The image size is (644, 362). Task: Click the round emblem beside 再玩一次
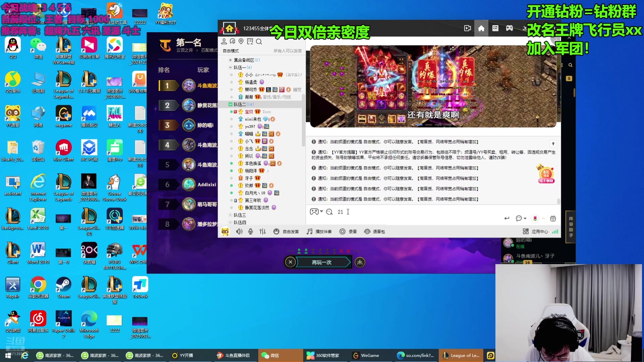click(x=360, y=262)
